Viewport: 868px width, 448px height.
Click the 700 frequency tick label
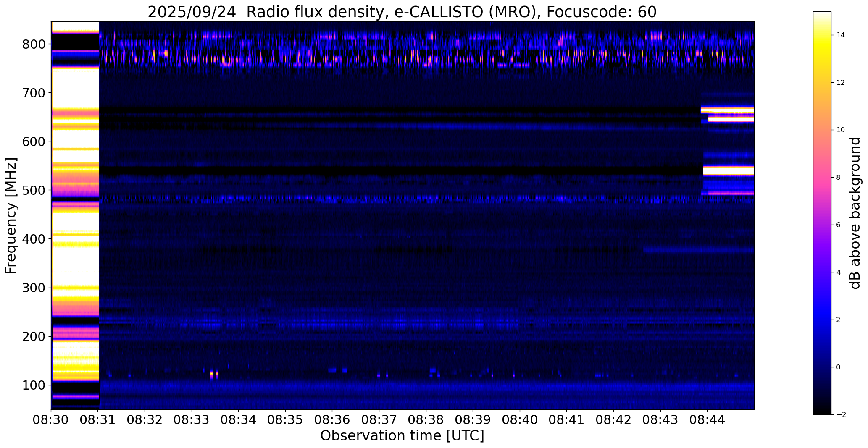(34, 93)
